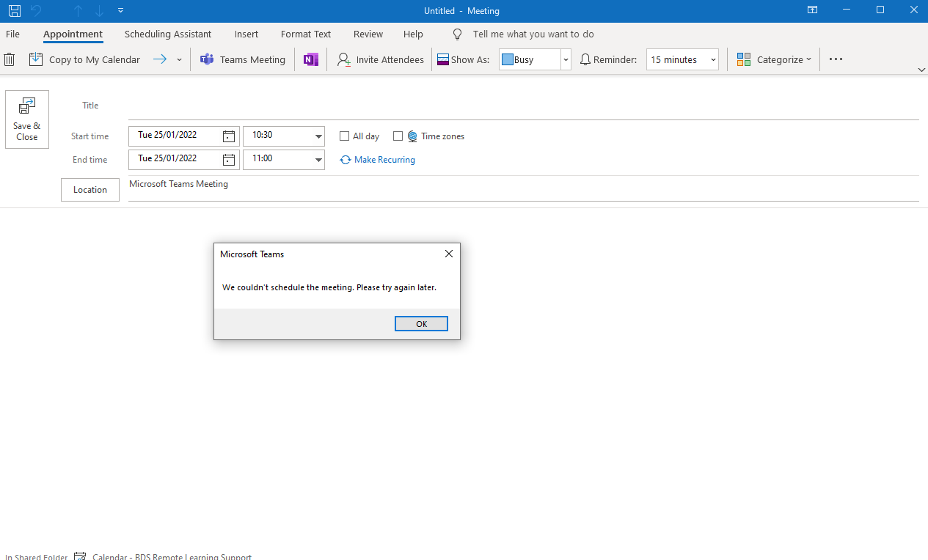Toggle the Time zones checkbox
The width and height of the screenshot is (928, 560).
coord(398,136)
